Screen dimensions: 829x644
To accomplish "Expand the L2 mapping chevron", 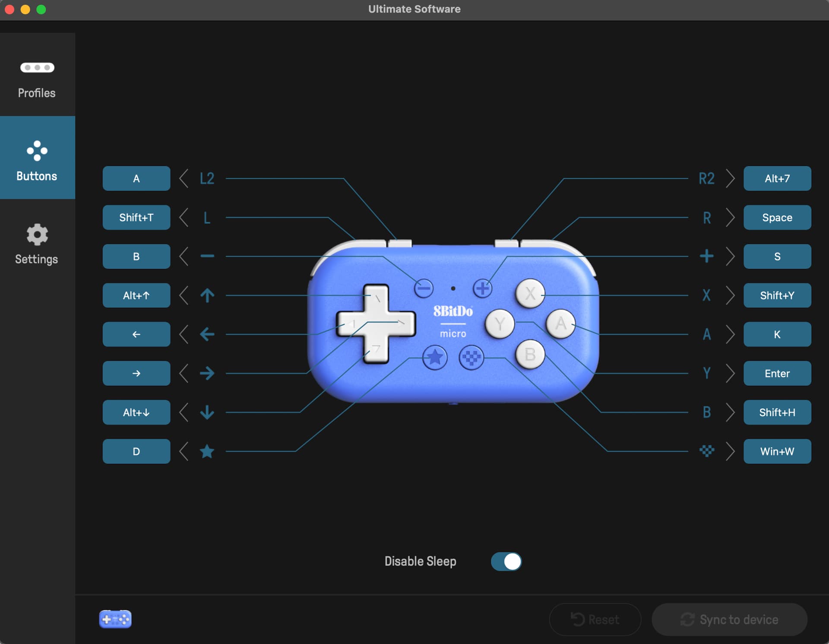I will tap(184, 178).
